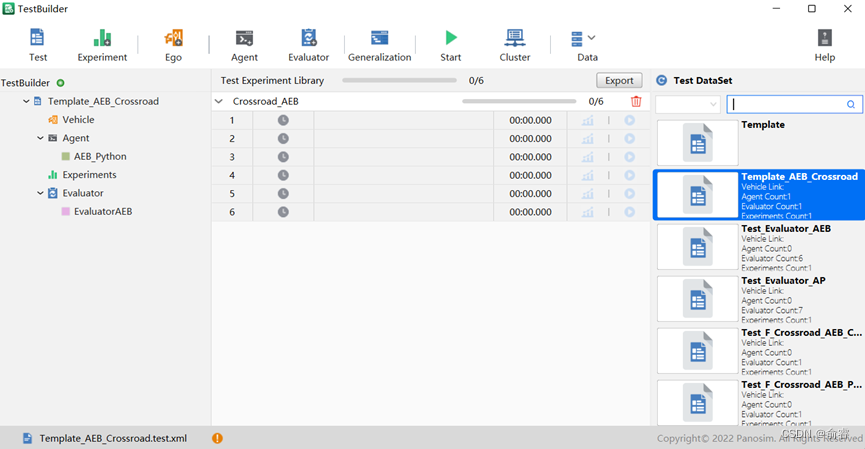Open the chart result icon in row 2
Image resolution: width=865 pixels, height=449 pixels.
(x=588, y=138)
